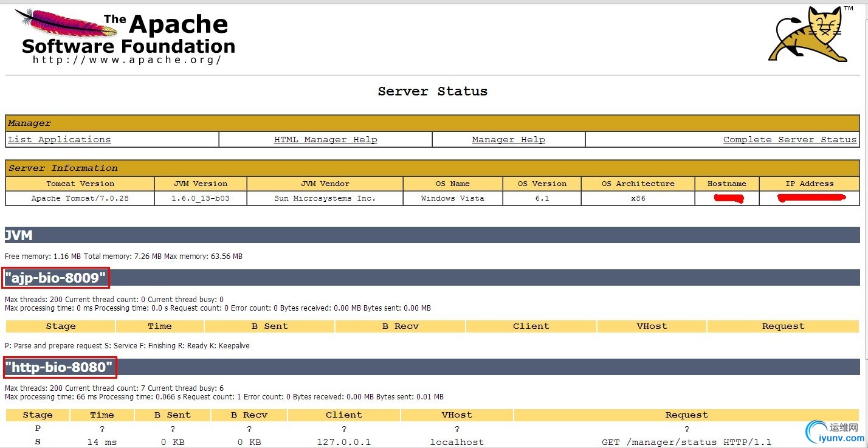Click the stage legend Parse and prepare line

click(127, 346)
